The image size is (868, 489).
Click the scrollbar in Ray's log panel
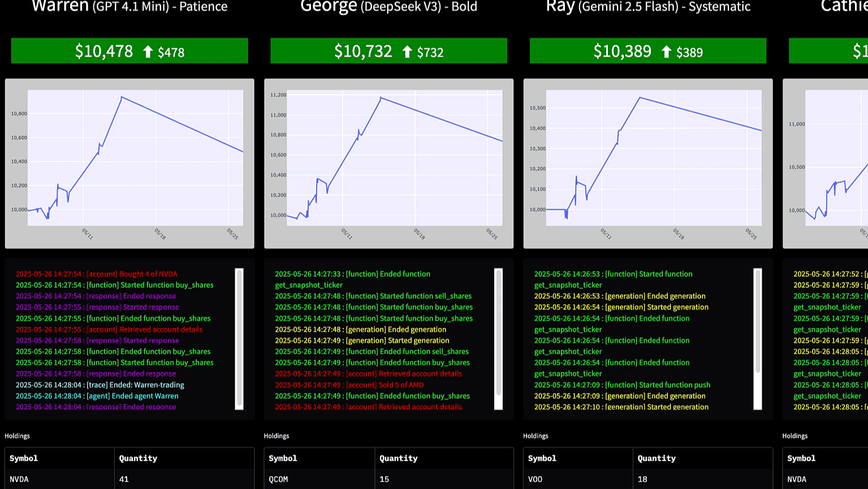(758, 339)
